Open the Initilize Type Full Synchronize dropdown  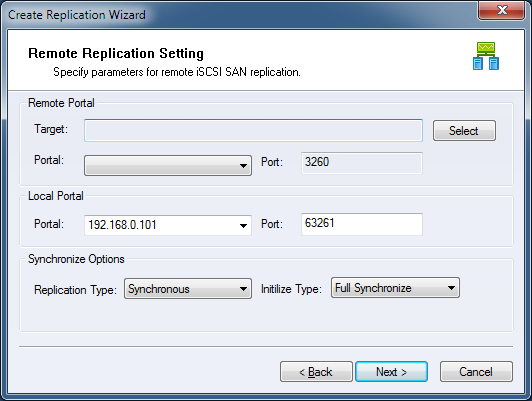tap(395, 288)
